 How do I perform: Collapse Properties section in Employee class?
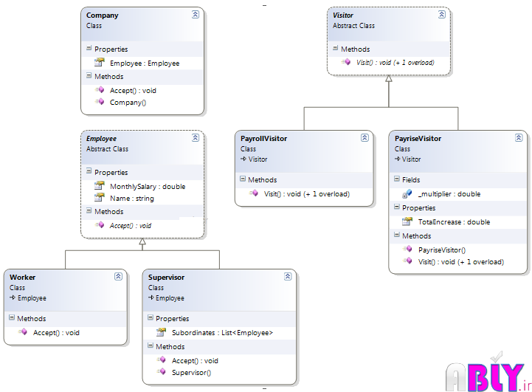pyautogui.click(x=89, y=171)
